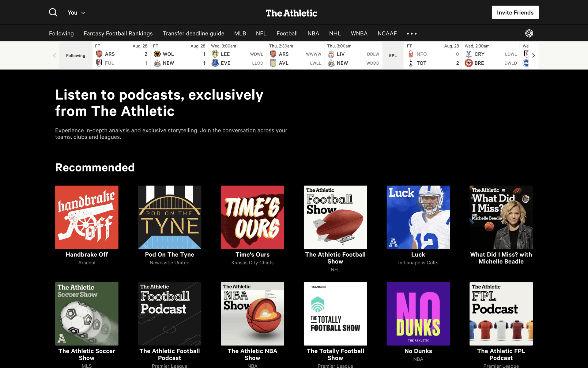Viewport: 588px width, 368px height.
Task: Open the ARS vs AVL fixture
Action: tap(295, 56)
